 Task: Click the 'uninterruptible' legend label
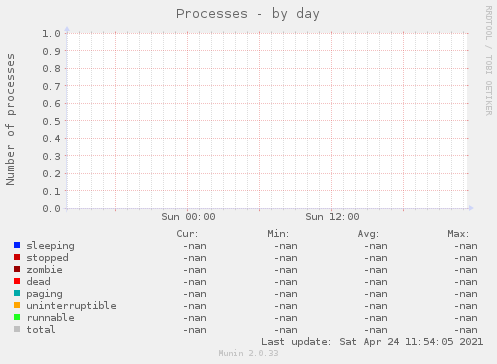coord(71,306)
